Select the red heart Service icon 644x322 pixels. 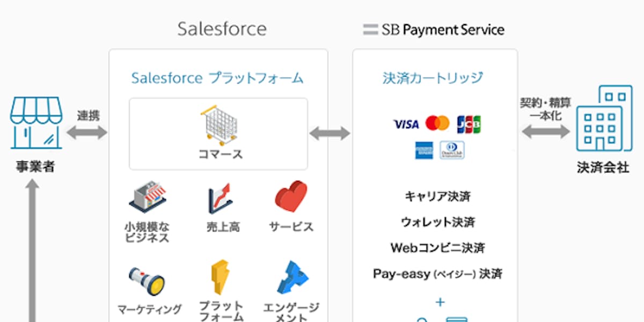click(x=291, y=197)
